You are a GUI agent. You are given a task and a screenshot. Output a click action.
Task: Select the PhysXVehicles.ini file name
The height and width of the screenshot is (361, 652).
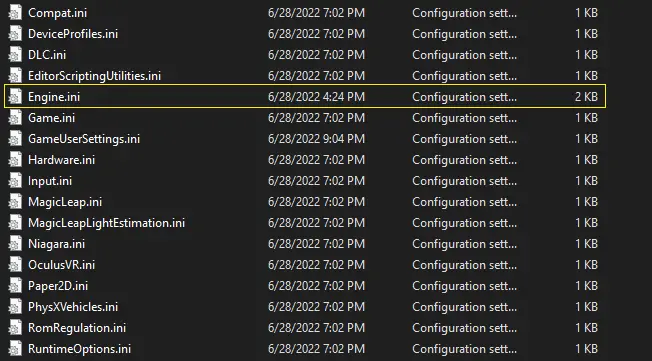tap(73, 307)
